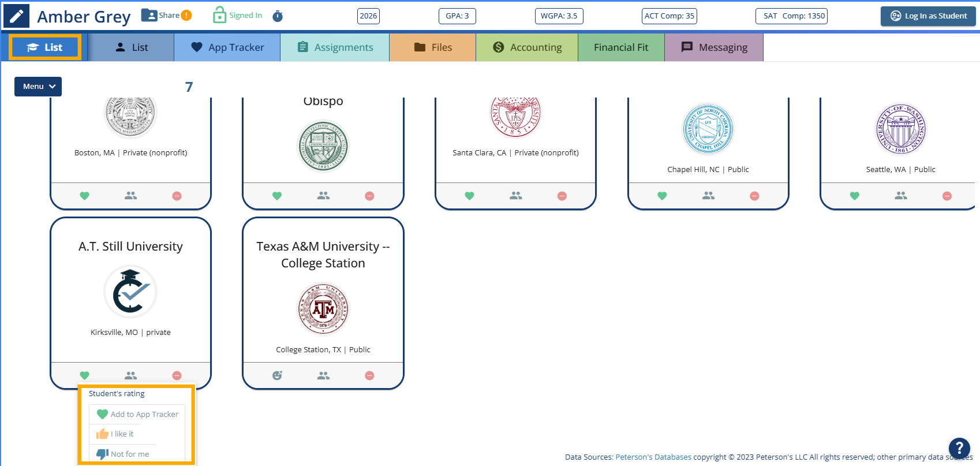Click the orange share warning icon
980x466 pixels.
click(x=186, y=16)
